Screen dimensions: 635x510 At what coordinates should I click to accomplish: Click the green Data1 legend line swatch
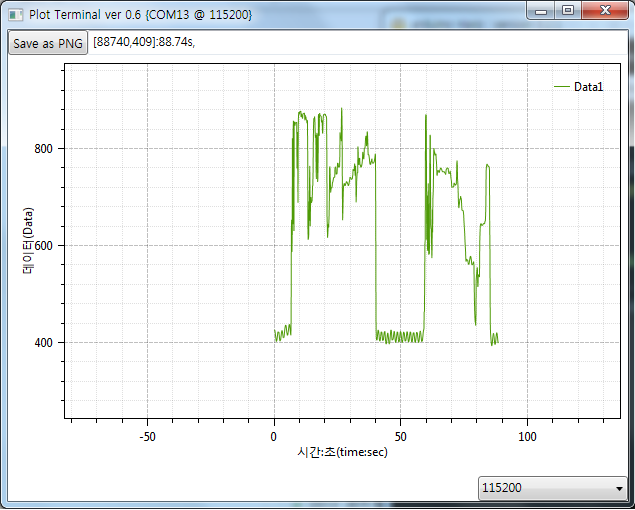click(562, 87)
